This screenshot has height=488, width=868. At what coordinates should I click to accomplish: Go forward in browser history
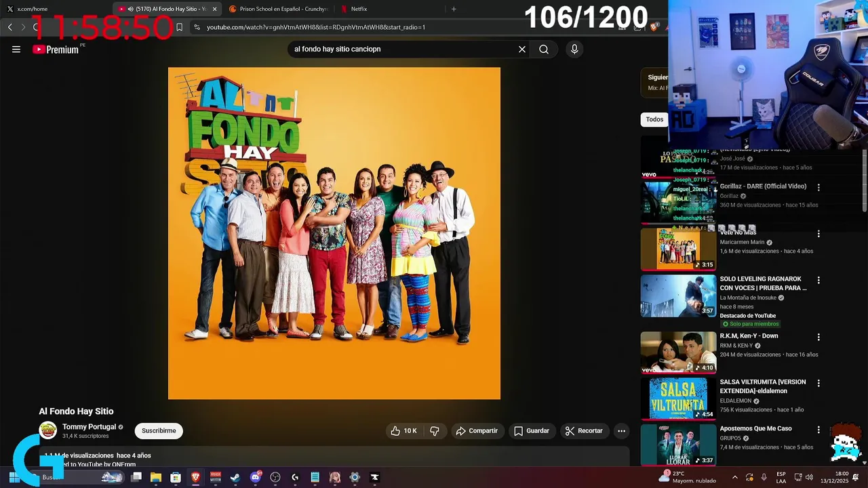(23, 27)
